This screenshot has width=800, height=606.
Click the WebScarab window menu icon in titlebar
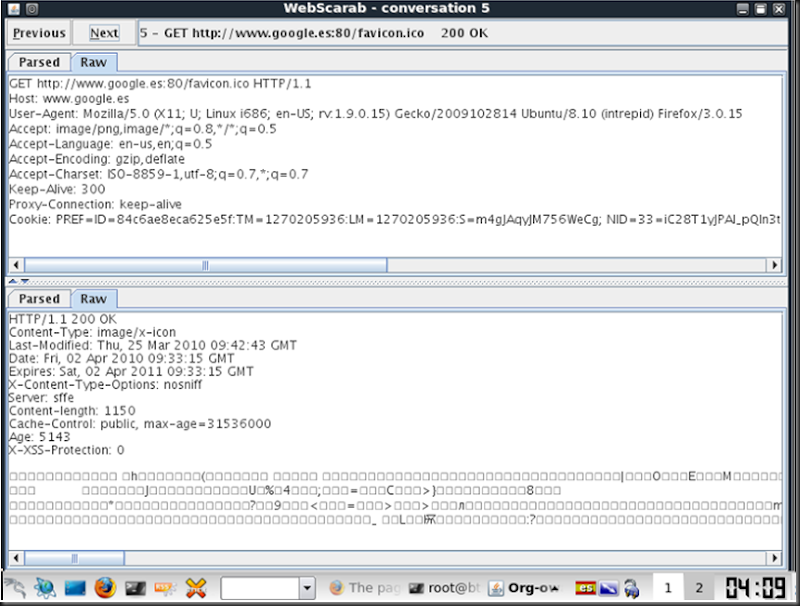coord(14,9)
